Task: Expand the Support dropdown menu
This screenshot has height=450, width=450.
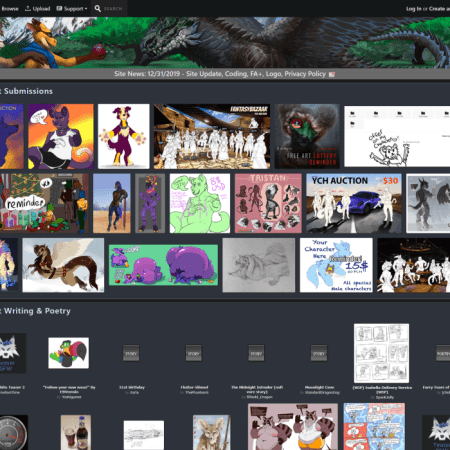Action: tap(72, 8)
